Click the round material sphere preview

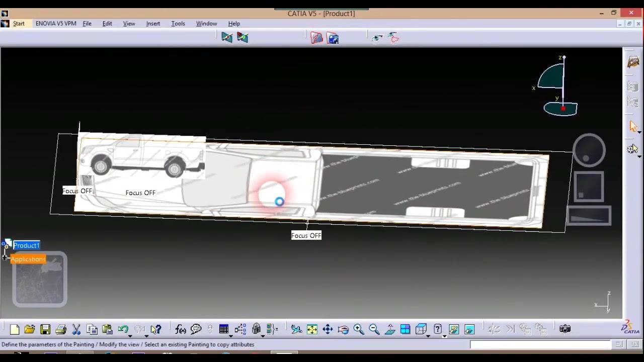(x=589, y=150)
